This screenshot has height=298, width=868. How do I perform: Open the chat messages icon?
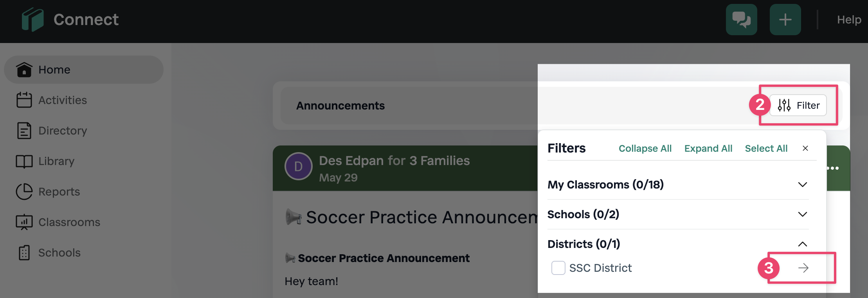pyautogui.click(x=741, y=20)
